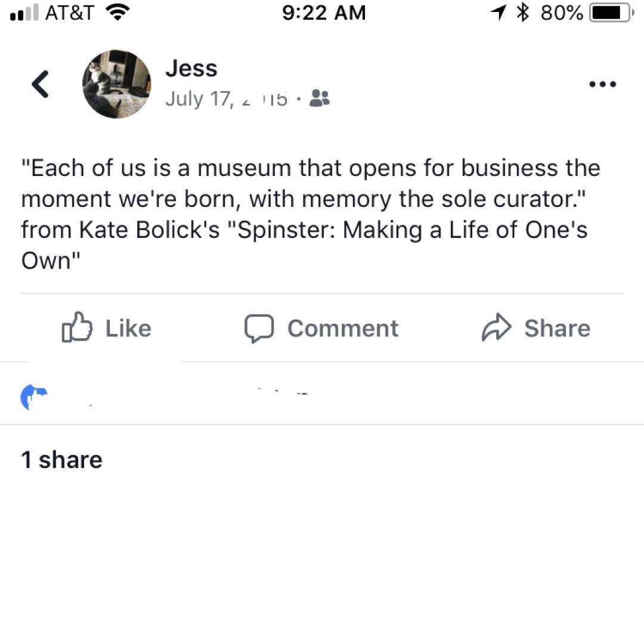This screenshot has height=644, width=644.
Task: Tap Jess's name to view her profile
Action: 191,68
